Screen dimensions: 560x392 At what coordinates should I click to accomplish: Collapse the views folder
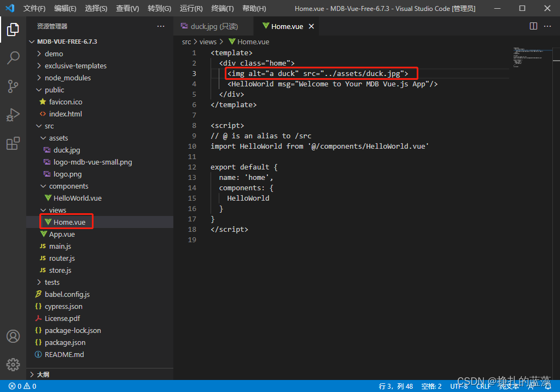57,210
